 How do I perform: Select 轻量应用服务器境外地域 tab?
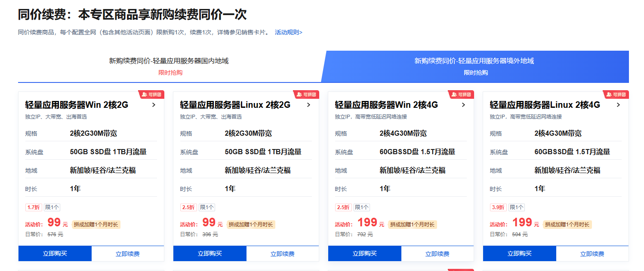474,66
